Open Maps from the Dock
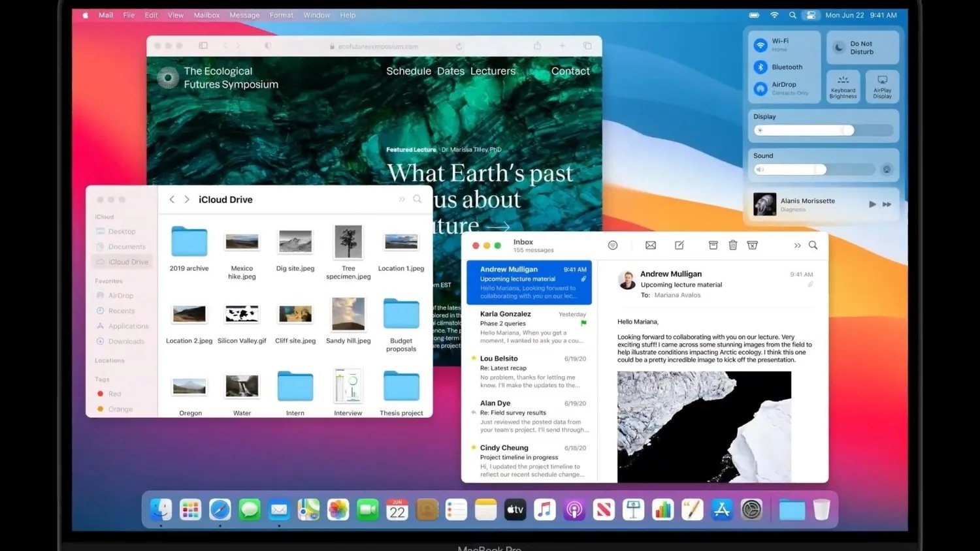The image size is (980, 551). (x=308, y=509)
